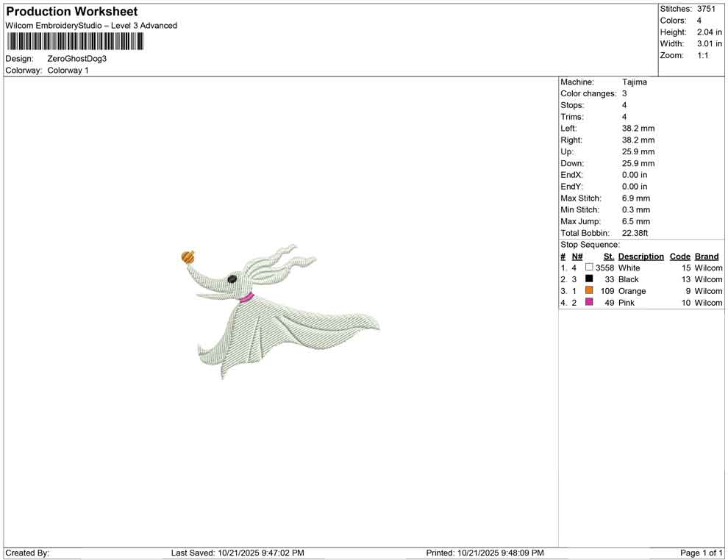Viewport: 728px width, 560px height.
Task: Click the Max Jump value '6.5 mm'
Action: 636,221
